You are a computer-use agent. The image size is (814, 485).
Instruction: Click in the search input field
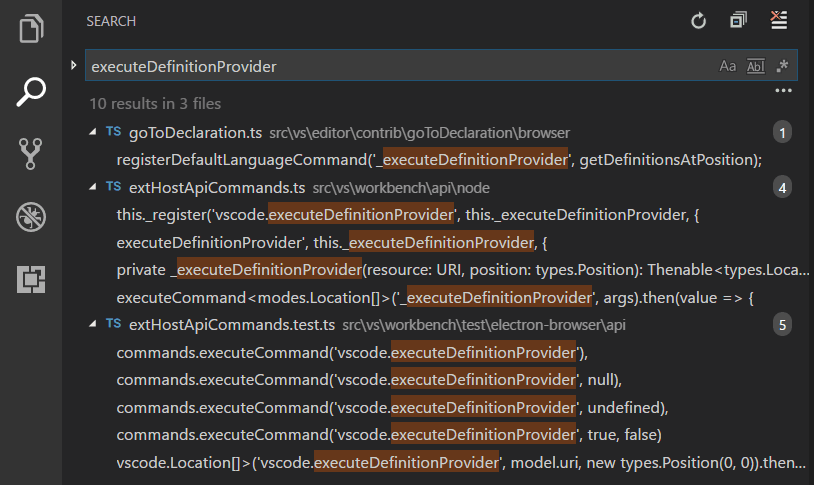(x=400, y=67)
